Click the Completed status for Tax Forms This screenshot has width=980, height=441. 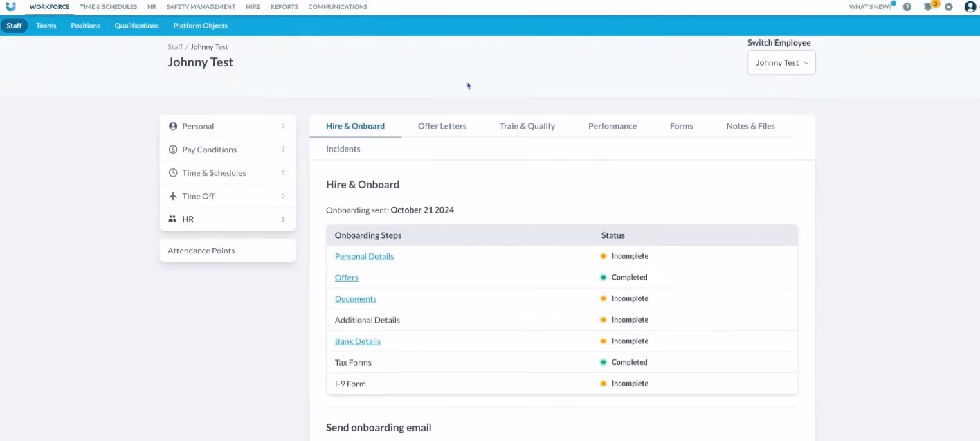(x=629, y=362)
